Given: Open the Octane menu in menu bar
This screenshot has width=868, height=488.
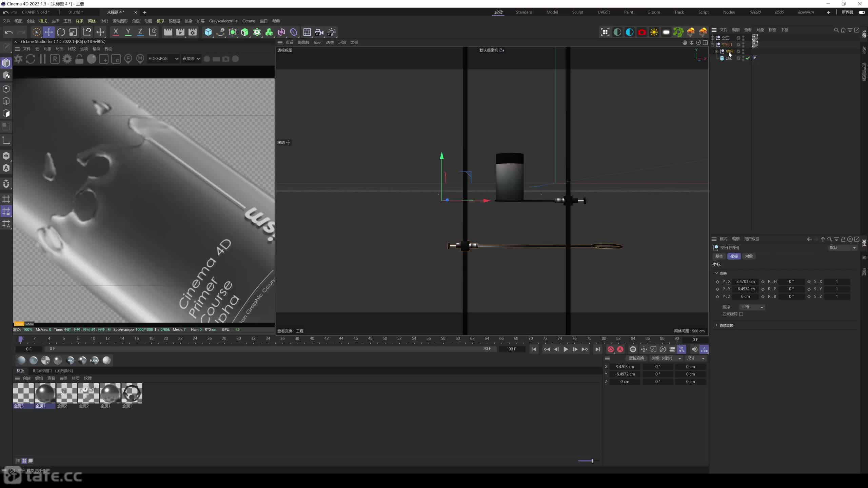Looking at the screenshot, I should (249, 21).
